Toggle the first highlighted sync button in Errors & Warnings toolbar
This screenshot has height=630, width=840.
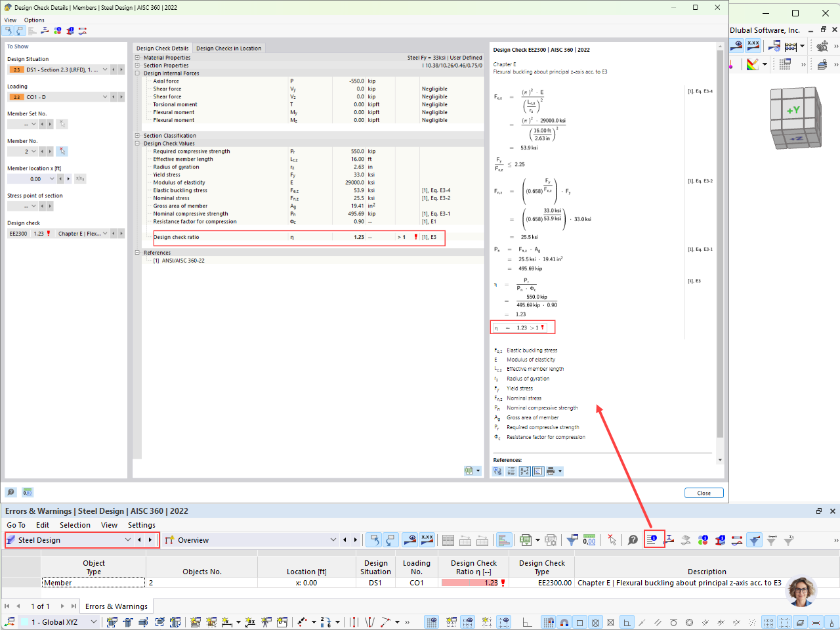(373, 540)
